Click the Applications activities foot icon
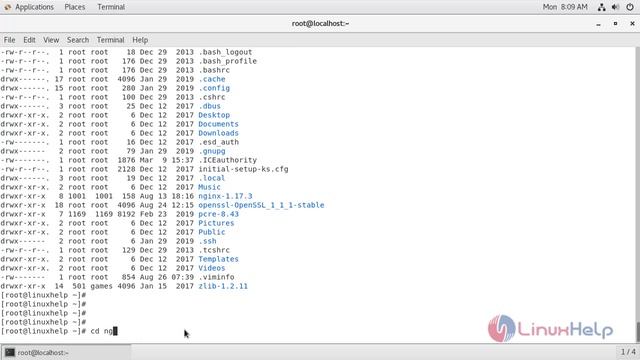 click(x=8, y=7)
